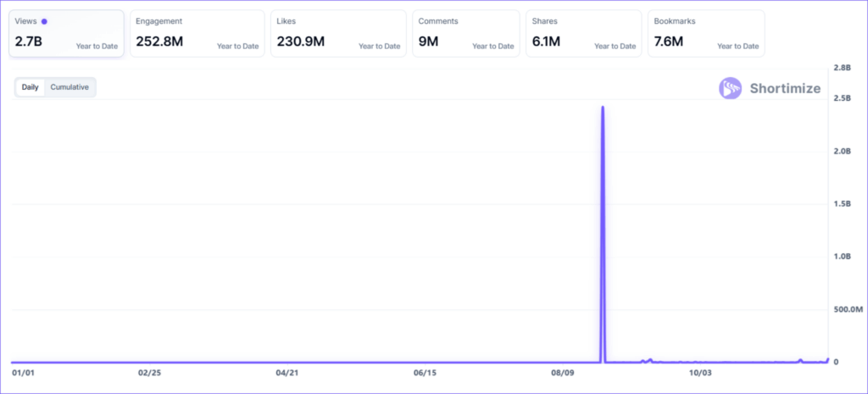Show the Comments metric card
Image resolution: width=868 pixels, height=394 pixels.
[465, 34]
